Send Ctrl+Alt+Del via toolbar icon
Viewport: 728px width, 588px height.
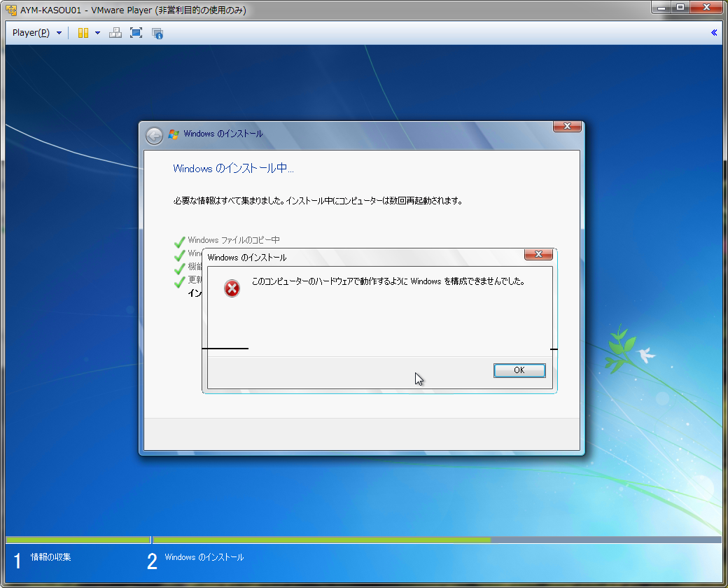[115, 33]
